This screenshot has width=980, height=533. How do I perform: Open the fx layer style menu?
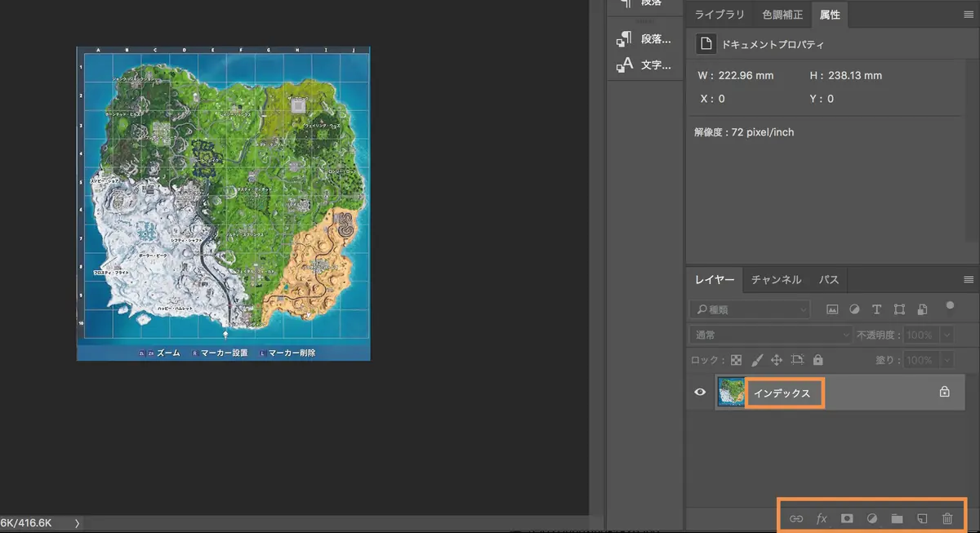[822, 518]
